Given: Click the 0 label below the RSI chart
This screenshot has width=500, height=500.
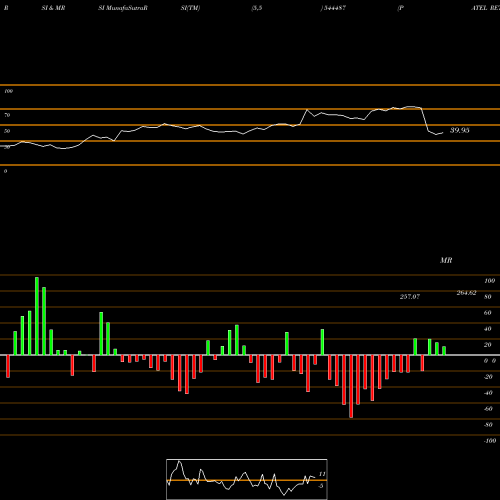Looking at the screenshot, I should [x=5, y=171].
